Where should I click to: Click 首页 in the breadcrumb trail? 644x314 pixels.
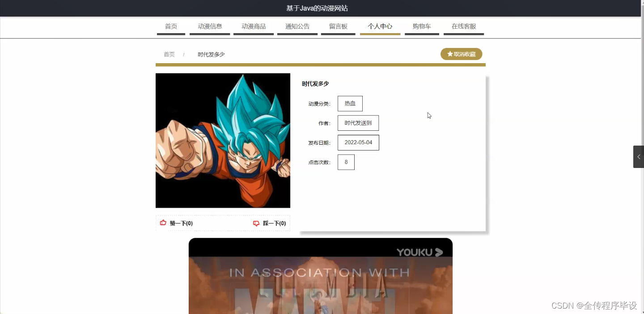tap(169, 54)
